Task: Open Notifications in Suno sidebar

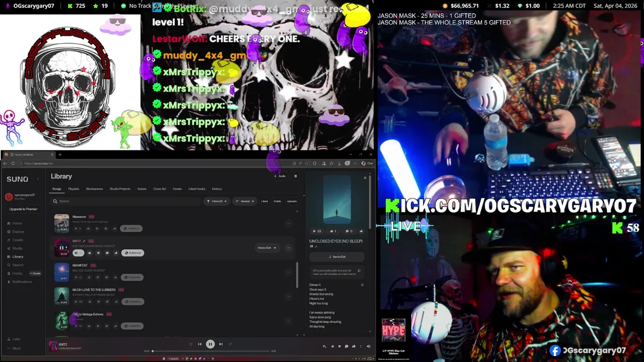Action: point(19,282)
